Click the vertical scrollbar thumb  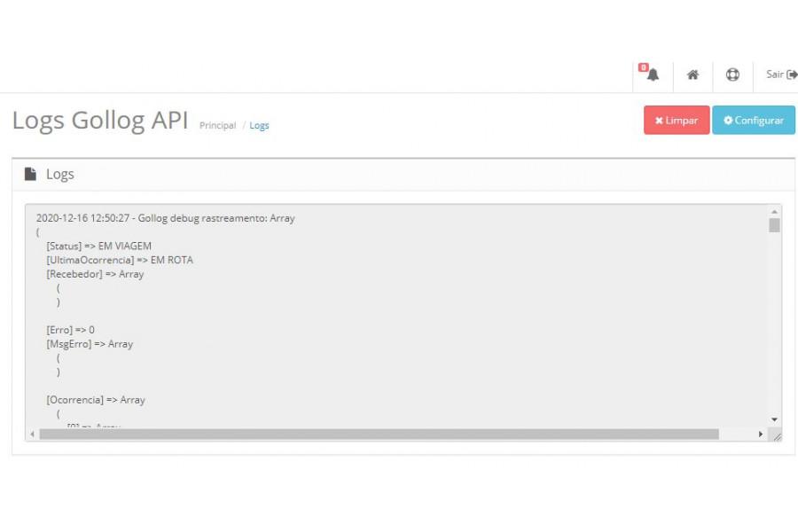[774, 225]
